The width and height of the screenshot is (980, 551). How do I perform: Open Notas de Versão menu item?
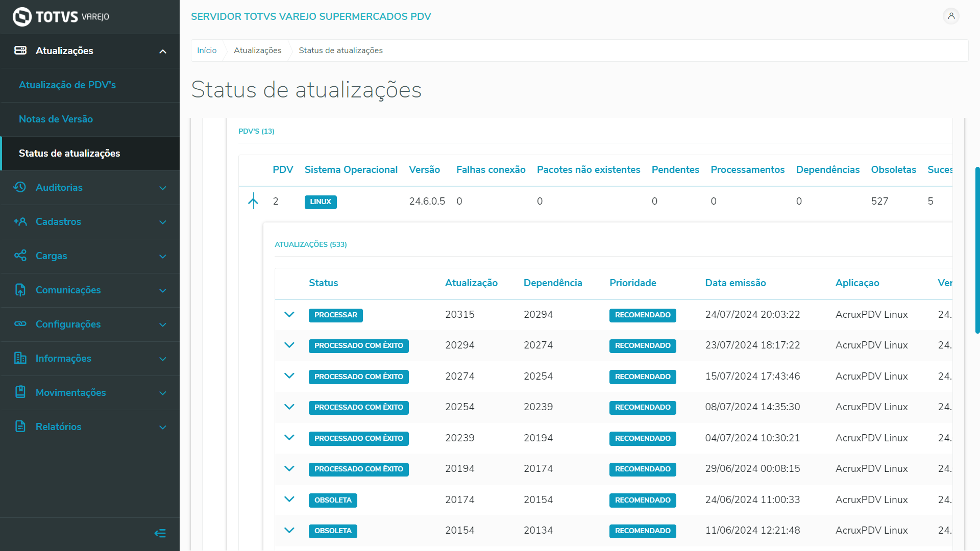[56, 119]
